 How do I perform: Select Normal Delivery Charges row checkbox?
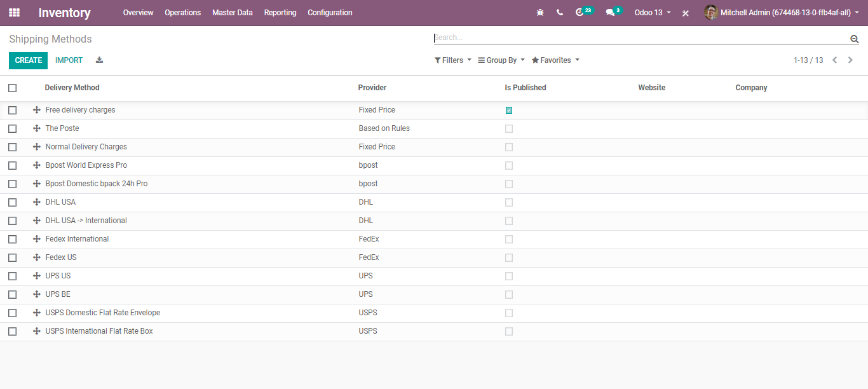click(12, 147)
